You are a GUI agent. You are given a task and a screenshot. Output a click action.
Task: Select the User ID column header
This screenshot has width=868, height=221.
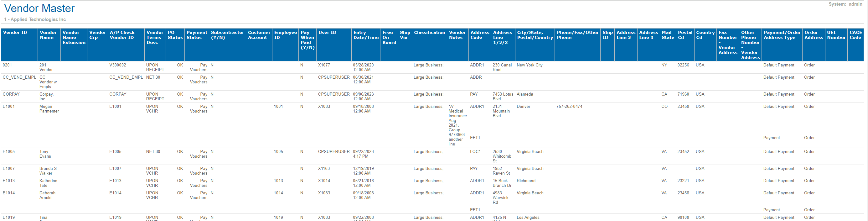point(327,33)
